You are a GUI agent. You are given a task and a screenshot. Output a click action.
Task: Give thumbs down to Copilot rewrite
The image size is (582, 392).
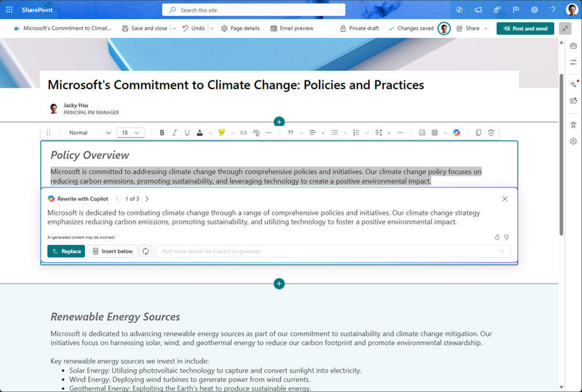[x=506, y=237]
